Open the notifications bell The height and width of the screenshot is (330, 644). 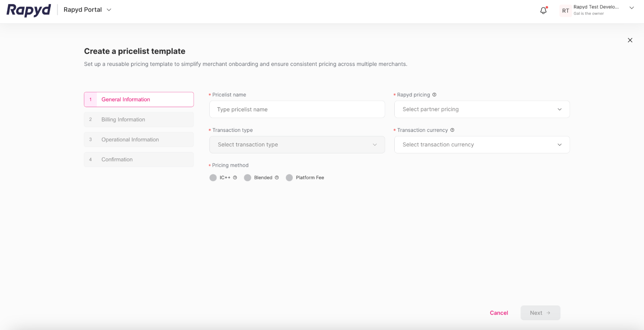543,10
